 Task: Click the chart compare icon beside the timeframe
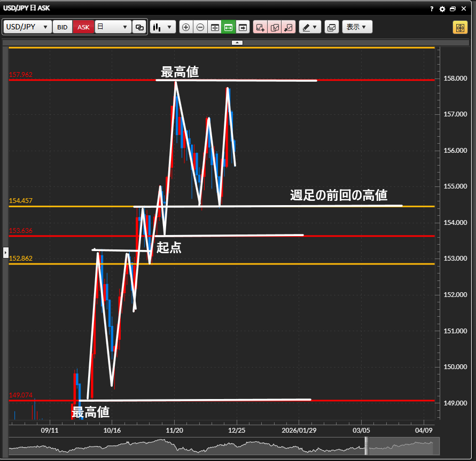click(x=139, y=27)
